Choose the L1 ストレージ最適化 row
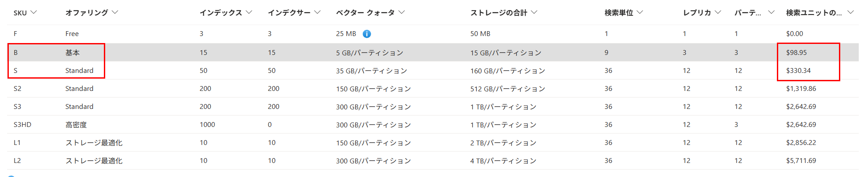Screen dimensions: 868x177 [433, 142]
